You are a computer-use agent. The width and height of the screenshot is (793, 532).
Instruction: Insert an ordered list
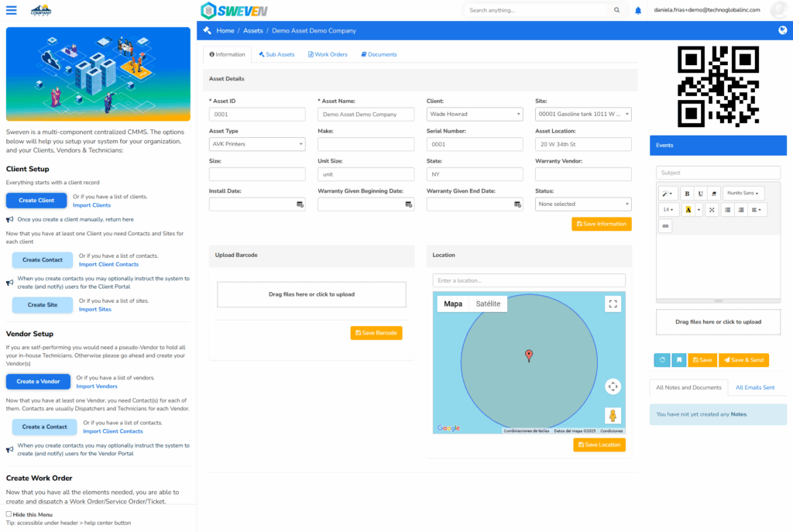(741, 210)
